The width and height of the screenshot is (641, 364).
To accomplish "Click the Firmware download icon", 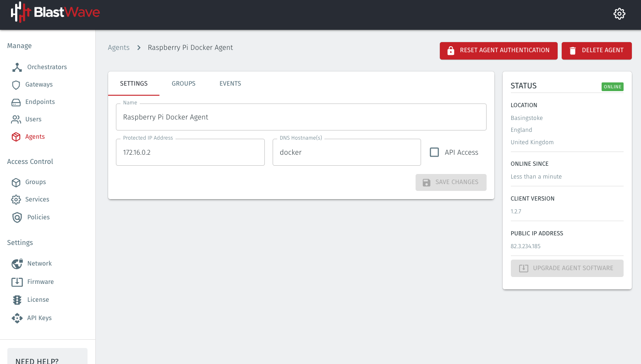I will coord(17,282).
